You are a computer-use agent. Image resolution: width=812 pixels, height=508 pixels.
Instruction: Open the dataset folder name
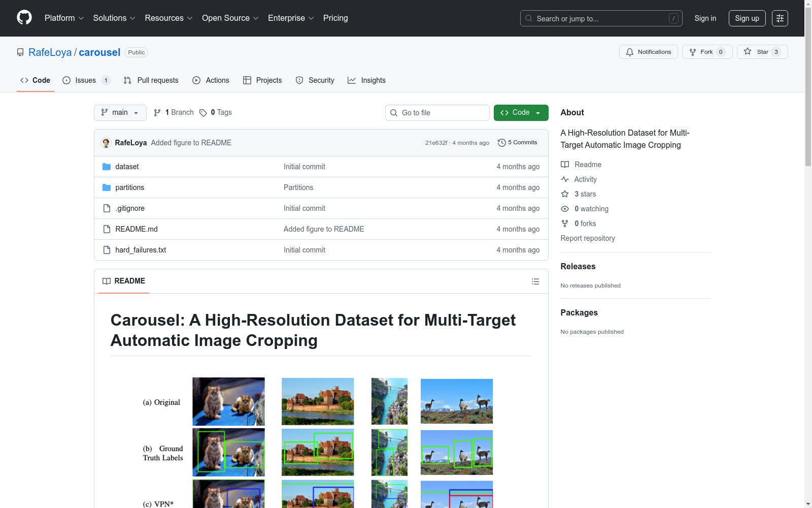pos(127,167)
